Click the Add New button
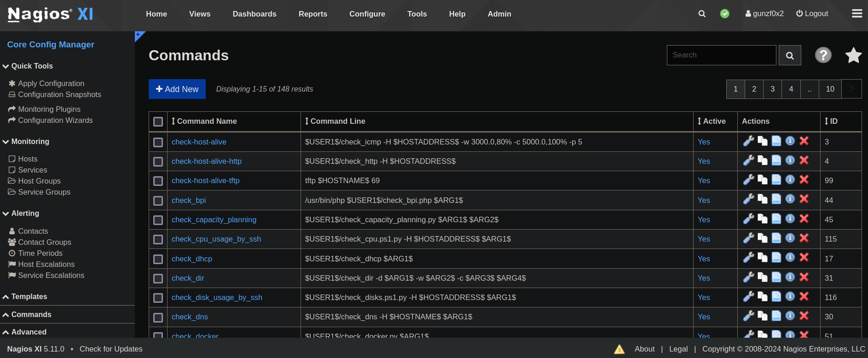This screenshot has width=868, height=358. [177, 89]
